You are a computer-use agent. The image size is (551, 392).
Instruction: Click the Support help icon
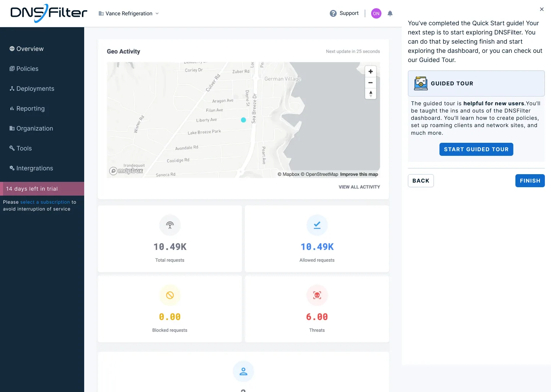click(333, 13)
